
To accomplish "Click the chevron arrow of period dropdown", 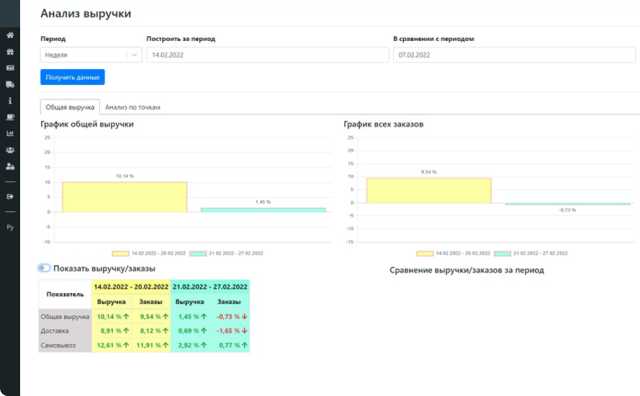I will click(x=134, y=55).
